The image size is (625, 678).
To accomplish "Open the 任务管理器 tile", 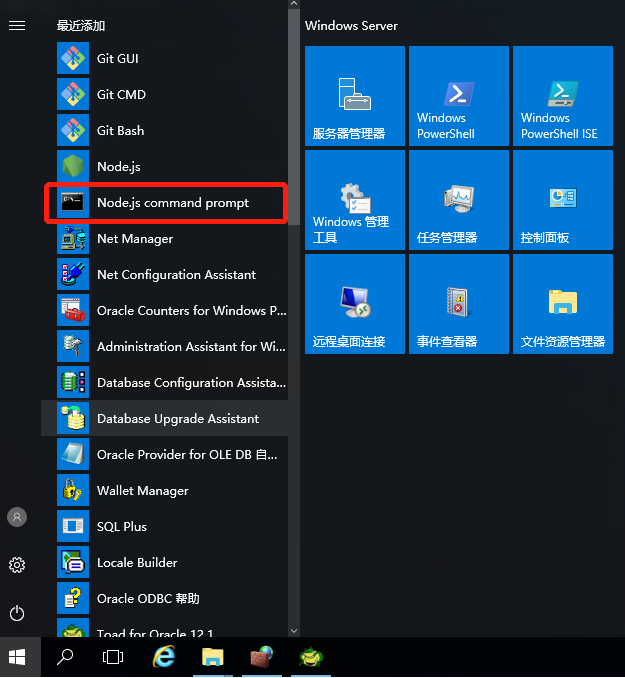I will (459, 200).
